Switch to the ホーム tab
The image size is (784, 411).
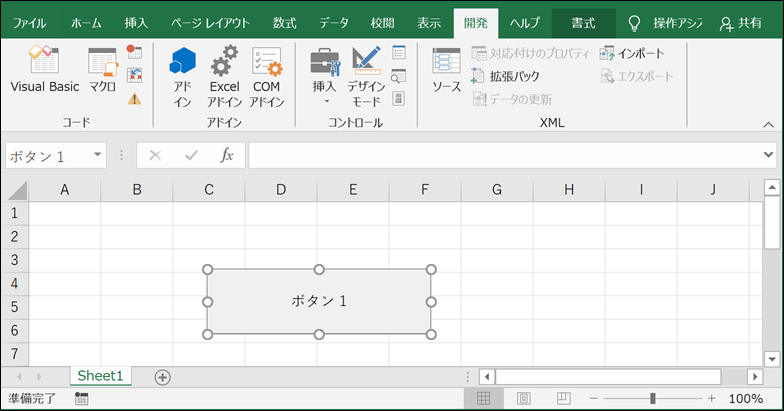(x=86, y=23)
